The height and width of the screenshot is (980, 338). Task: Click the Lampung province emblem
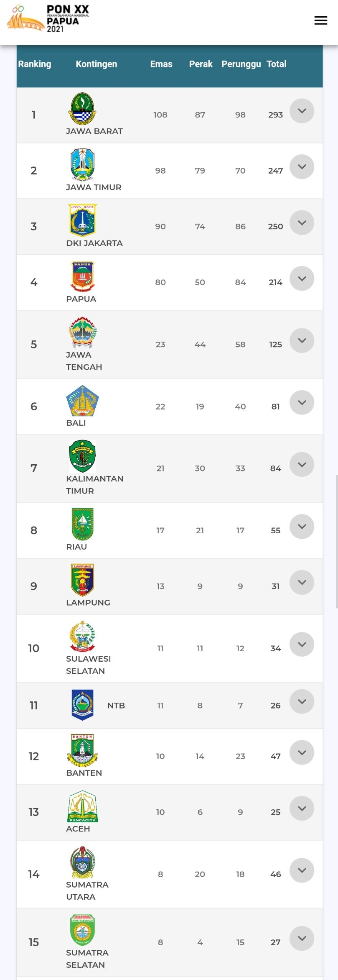tap(83, 580)
